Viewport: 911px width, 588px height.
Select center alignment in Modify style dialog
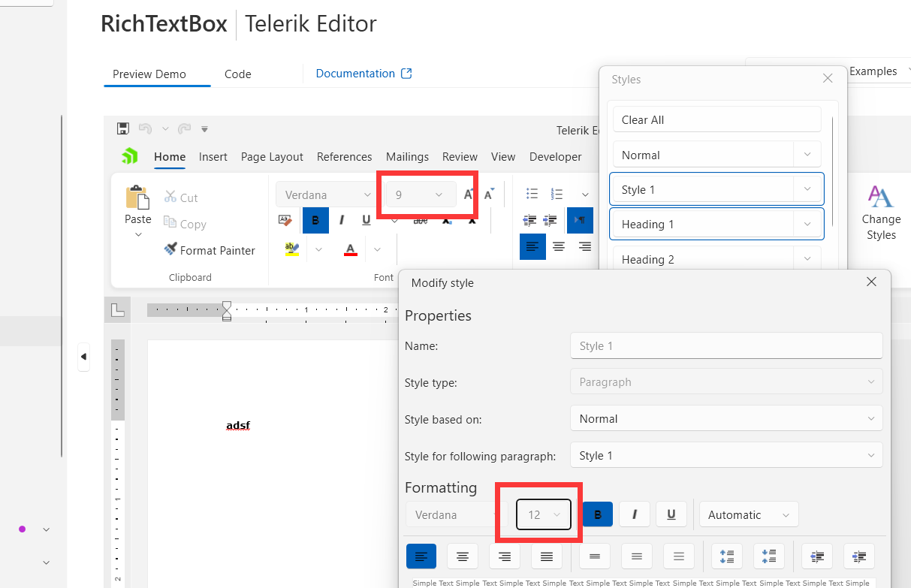[x=463, y=556]
